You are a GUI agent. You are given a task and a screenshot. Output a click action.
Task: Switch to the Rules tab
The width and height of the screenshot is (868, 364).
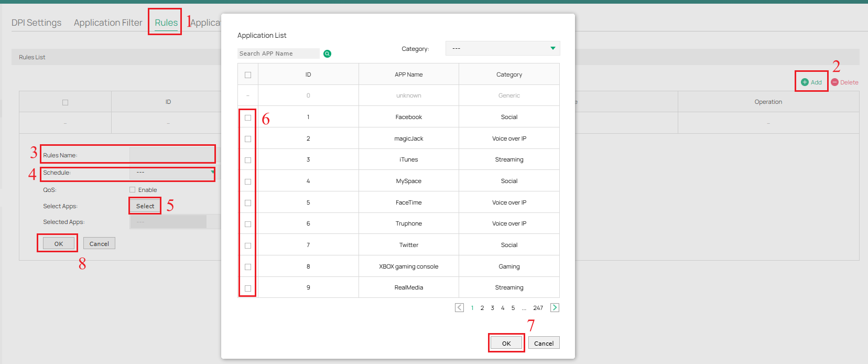coord(166,23)
